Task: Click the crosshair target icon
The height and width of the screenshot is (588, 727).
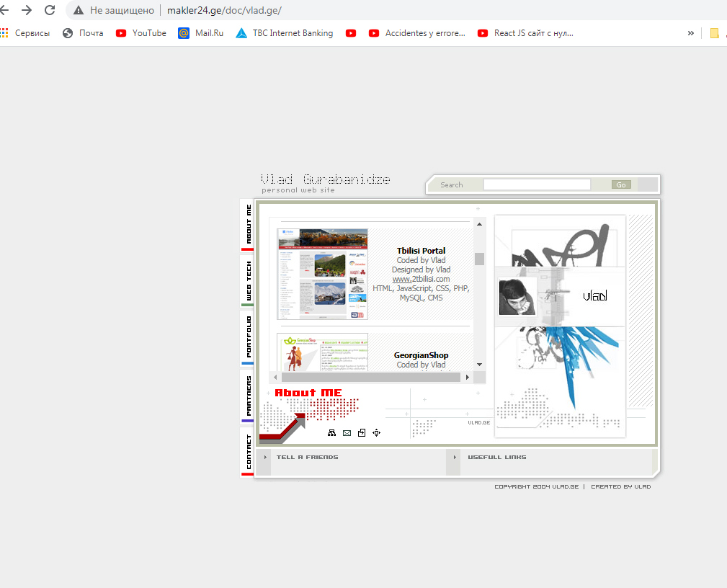Action: click(376, 433)
